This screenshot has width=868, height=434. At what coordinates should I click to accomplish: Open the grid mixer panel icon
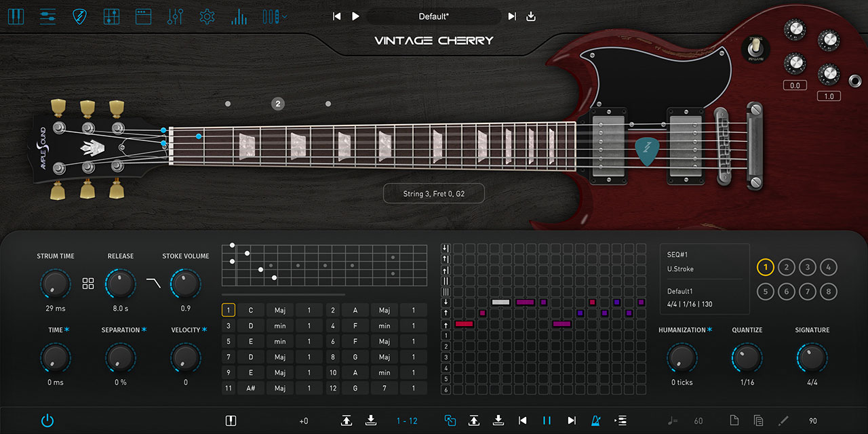111,16
